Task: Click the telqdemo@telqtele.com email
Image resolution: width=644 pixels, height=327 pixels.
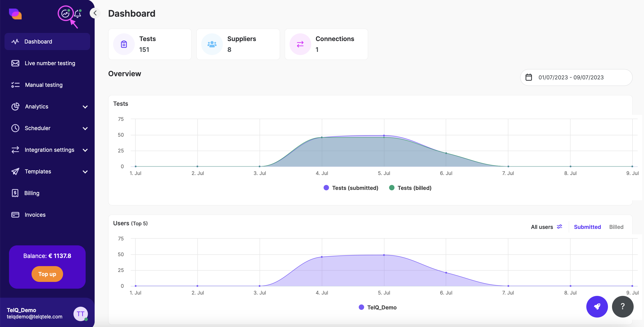Action: tap(34, 317)
